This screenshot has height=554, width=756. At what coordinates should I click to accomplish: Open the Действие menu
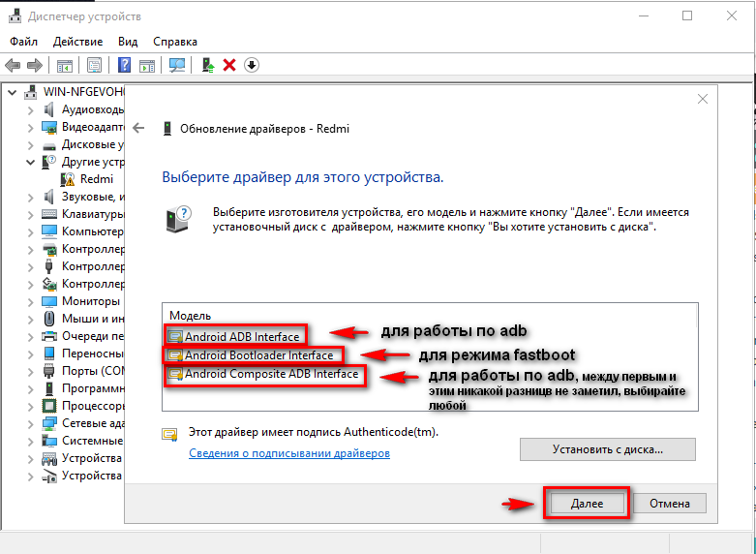coord(77,42)
